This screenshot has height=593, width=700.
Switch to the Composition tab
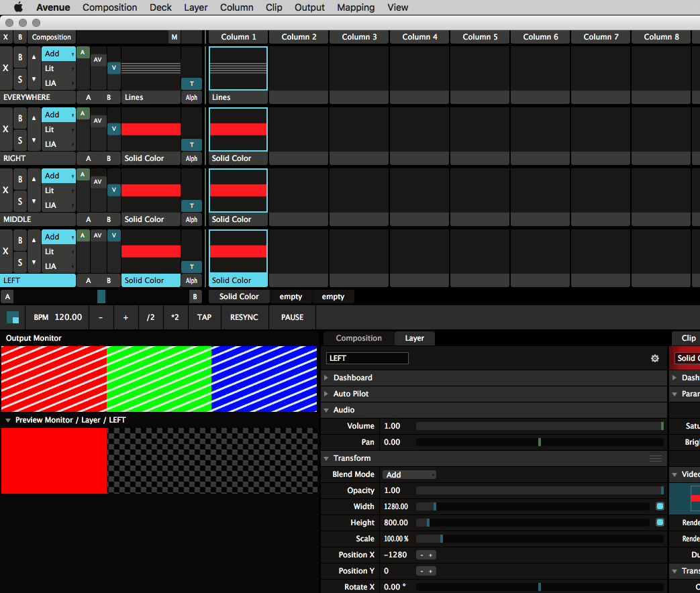pyautogui.click(x=358, y=338)
